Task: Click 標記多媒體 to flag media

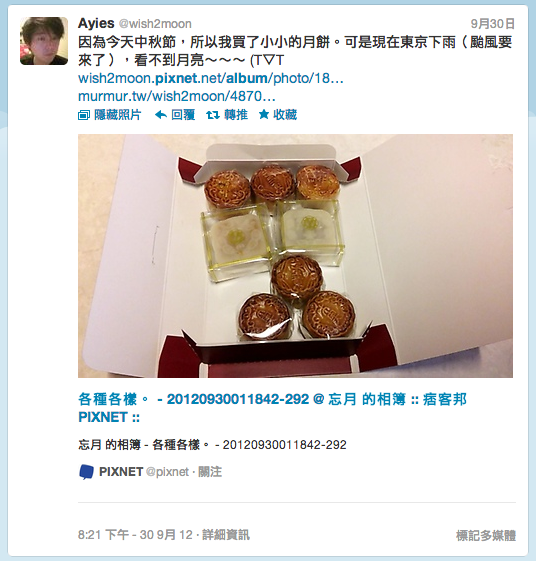Action: click(x=486, y=536)
